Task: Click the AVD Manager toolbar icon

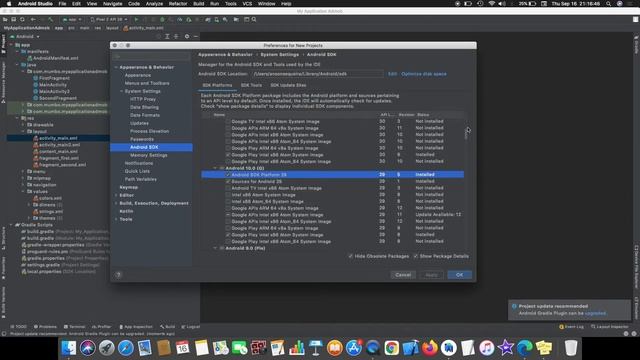Action: (x=216, y=19)
